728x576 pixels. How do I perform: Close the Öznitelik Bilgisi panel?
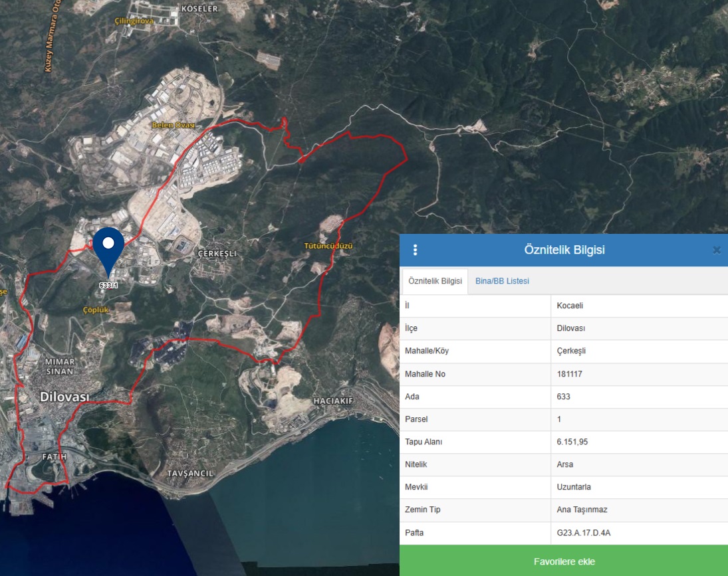[716, 250]
